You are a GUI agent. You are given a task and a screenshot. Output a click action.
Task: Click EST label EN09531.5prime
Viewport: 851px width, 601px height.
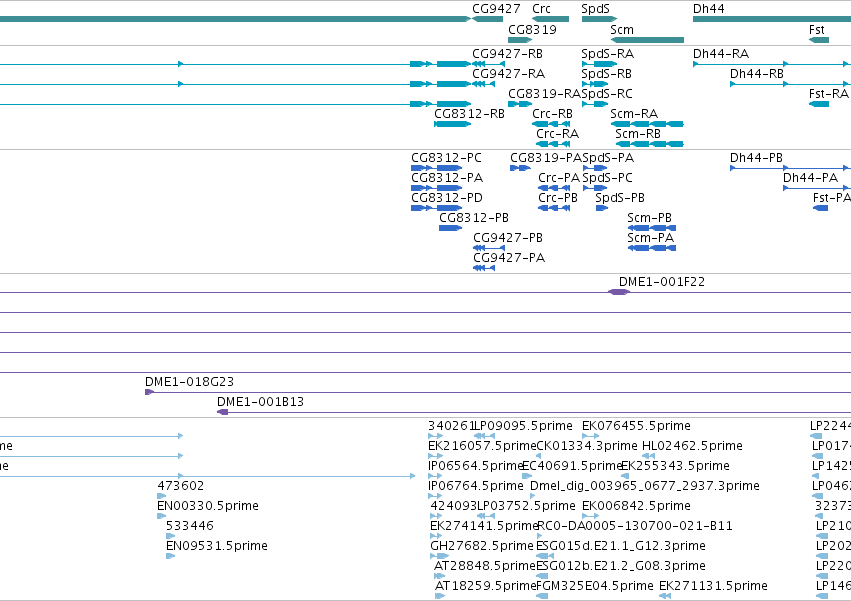pos(217,546)
